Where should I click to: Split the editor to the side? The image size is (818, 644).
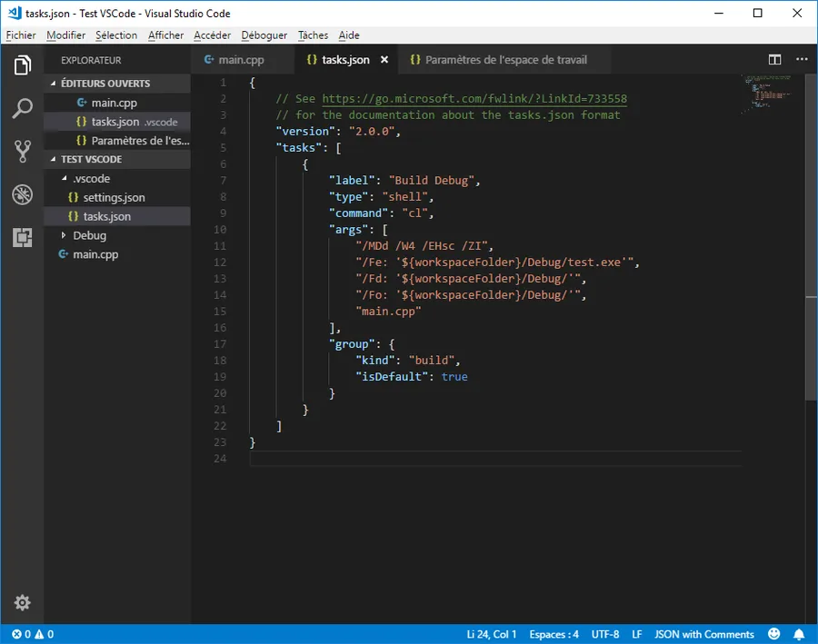click(774, 59)
